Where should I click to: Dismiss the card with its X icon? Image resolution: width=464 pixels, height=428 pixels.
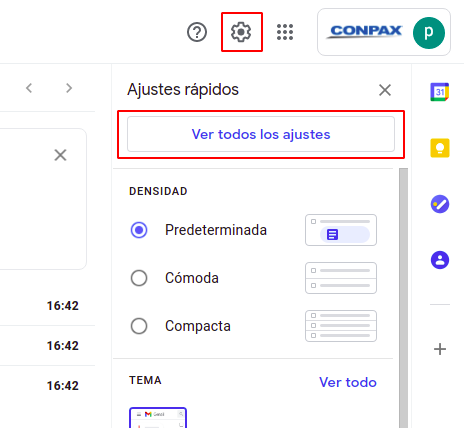[x=60, y=155]
